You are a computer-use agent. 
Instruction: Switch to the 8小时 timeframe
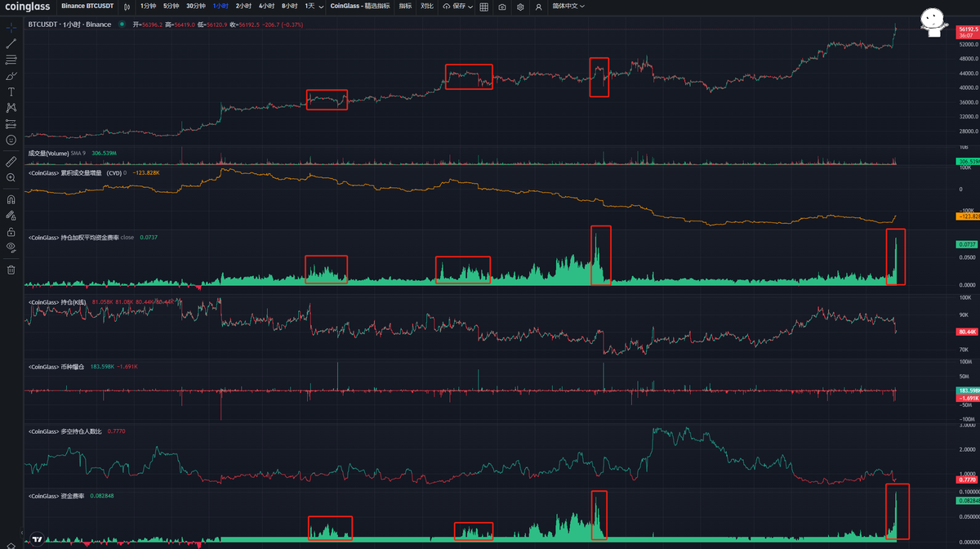click(289, 7)
